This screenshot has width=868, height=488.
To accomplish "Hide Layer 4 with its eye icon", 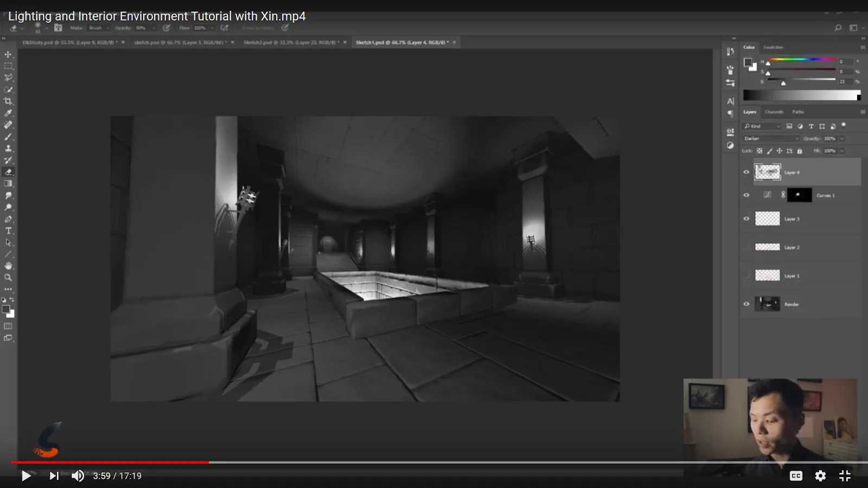I will pyautogui.click(x=746, y=172).
